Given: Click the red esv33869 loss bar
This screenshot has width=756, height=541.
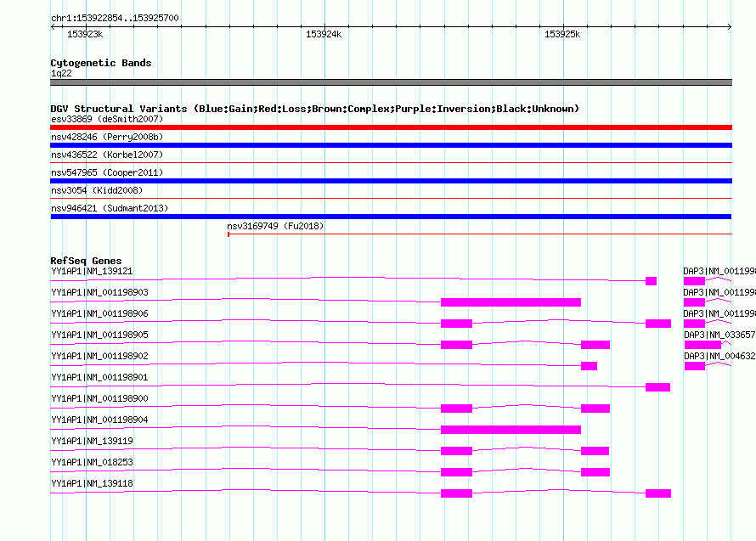Looking at the screenshot, I should (x=391, y=127).
